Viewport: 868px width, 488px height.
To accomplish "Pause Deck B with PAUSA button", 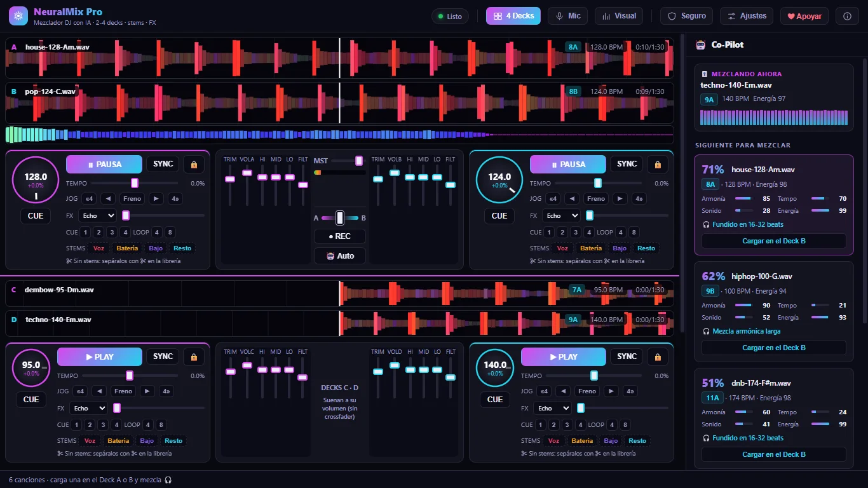I will point(568,164).
